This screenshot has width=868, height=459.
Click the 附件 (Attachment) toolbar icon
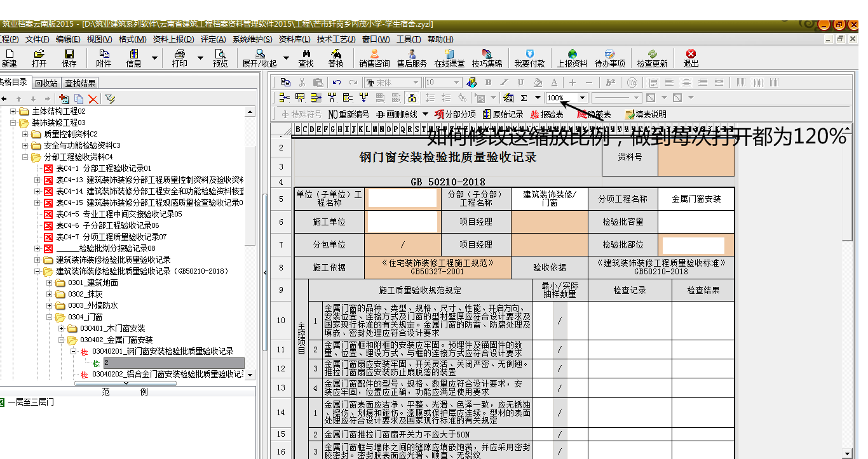(103, 58)
